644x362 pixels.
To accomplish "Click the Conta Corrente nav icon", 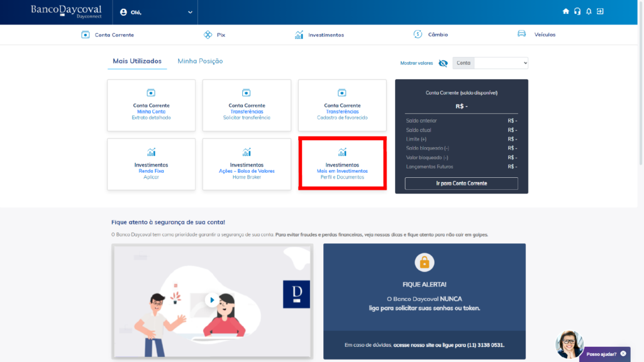I will 85,35.
